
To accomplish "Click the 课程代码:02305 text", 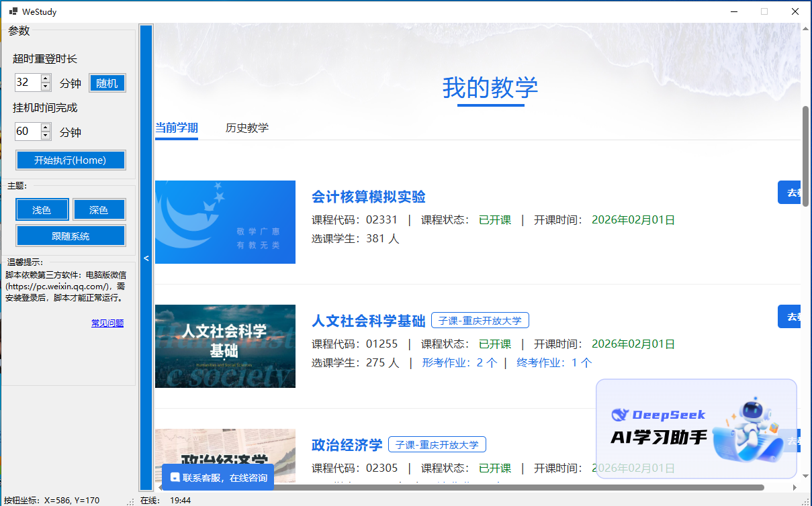I will [x=355, y=468].
